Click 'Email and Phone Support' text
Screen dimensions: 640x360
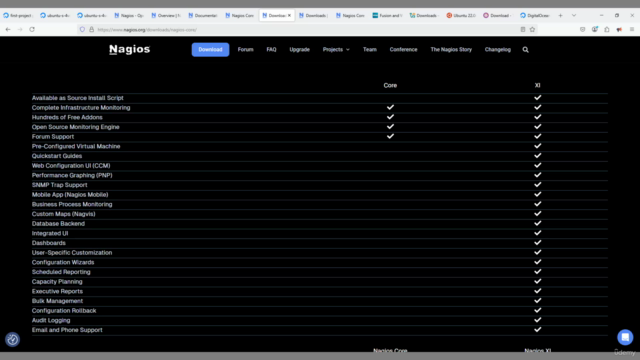[67, 330]
